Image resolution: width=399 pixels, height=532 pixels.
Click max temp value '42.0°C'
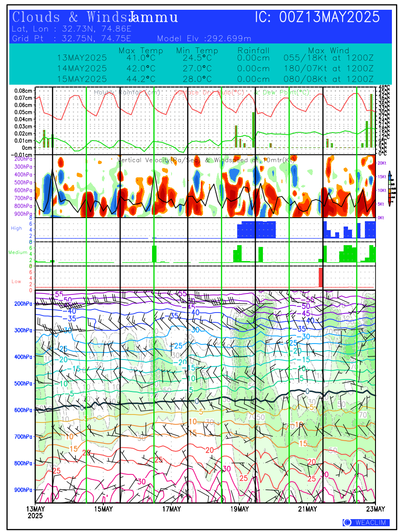click(x=140, y=69)
